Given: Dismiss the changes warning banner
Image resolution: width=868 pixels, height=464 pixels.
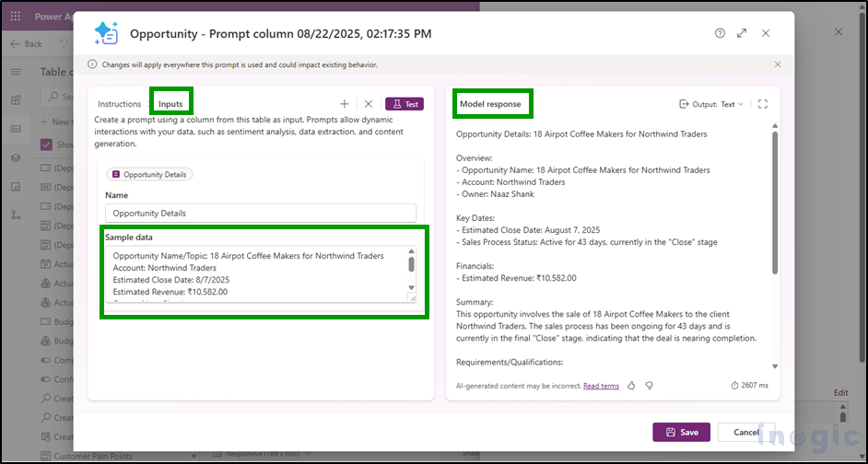Looking at the screenshot, I should click(778, 64).
